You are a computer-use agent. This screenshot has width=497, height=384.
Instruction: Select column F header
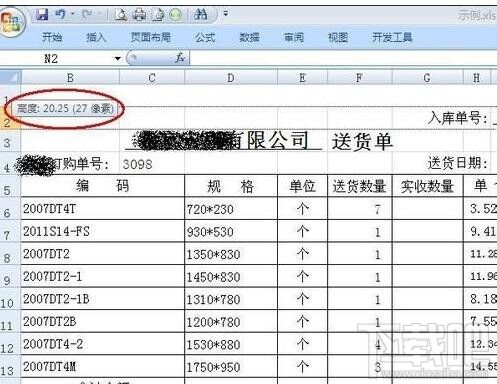[x=360, y=78]
